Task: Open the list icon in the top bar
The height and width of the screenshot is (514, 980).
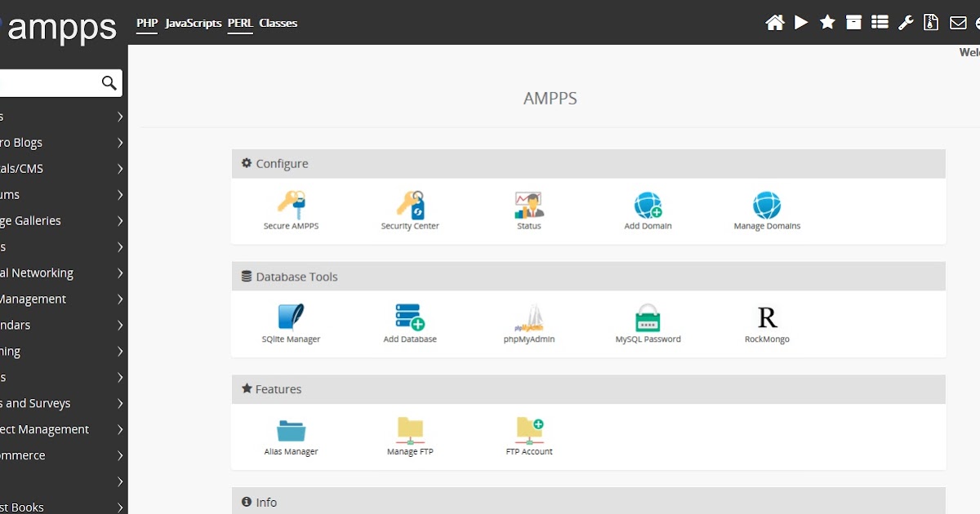Action: pos(880,23)
